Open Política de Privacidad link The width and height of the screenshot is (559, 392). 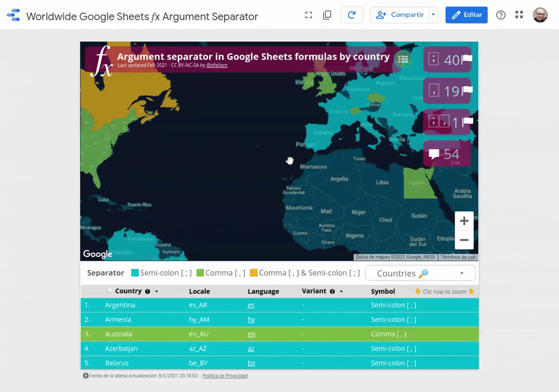coord(225,375)
